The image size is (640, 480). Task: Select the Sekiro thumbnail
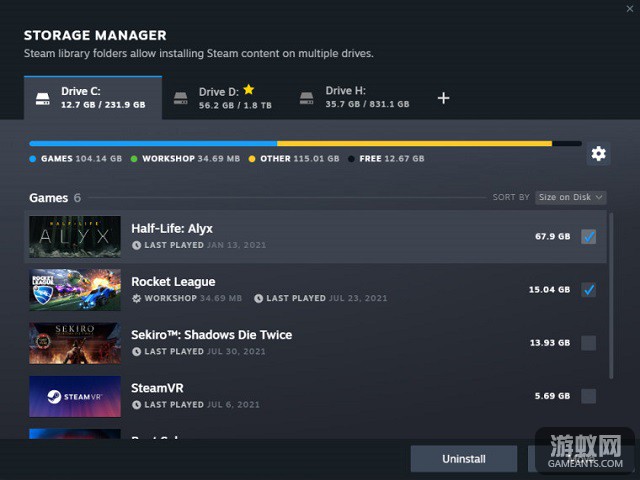tap(75, 343)
